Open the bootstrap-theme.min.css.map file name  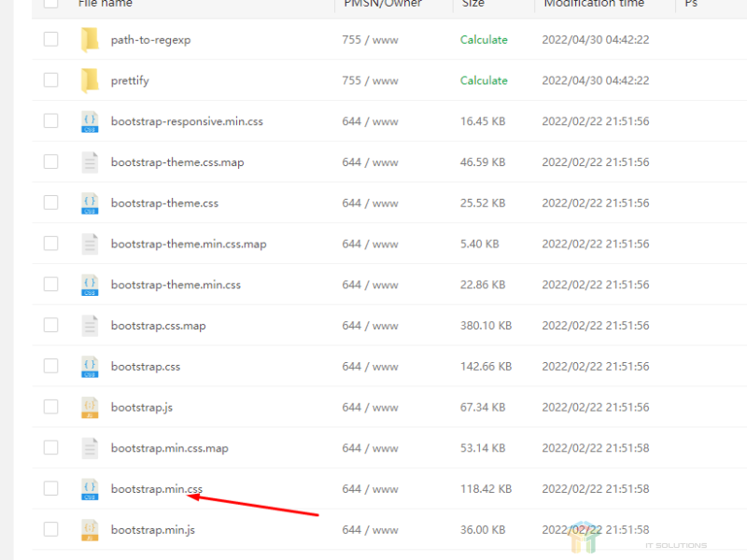tap(188, 244)
